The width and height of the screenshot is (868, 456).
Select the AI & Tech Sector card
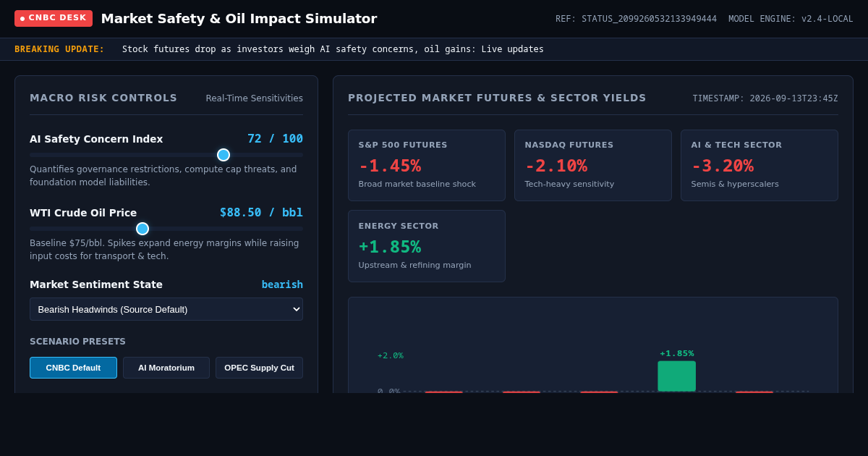(x=759, y=165)
